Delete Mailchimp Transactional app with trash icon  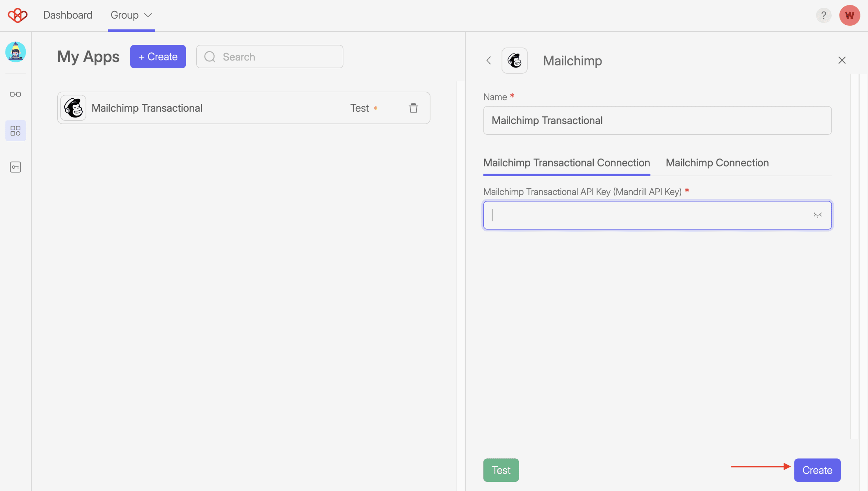coord(413,108)
